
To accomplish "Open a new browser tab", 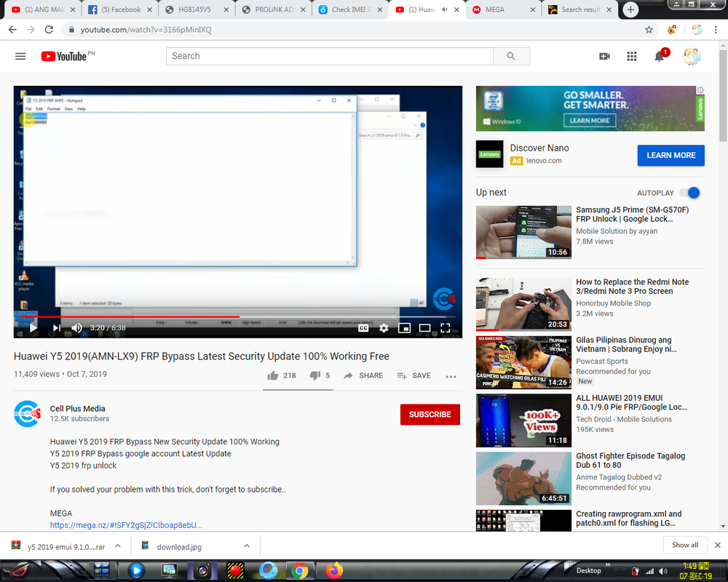I will point(630,9).
